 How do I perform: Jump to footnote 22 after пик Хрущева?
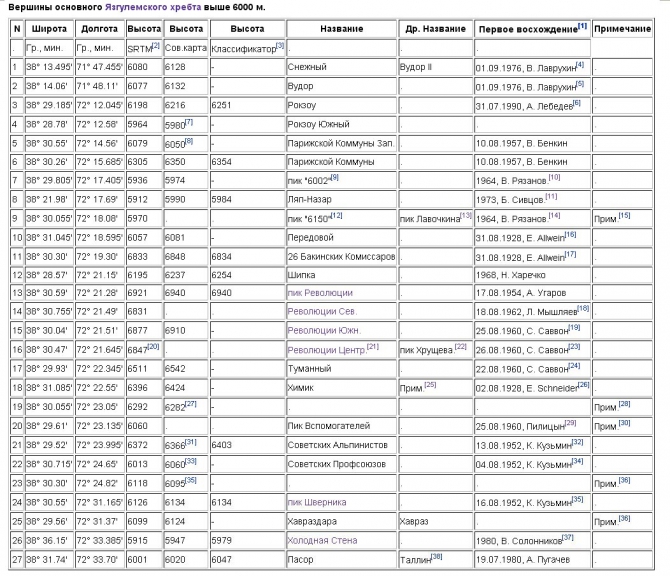461,346
